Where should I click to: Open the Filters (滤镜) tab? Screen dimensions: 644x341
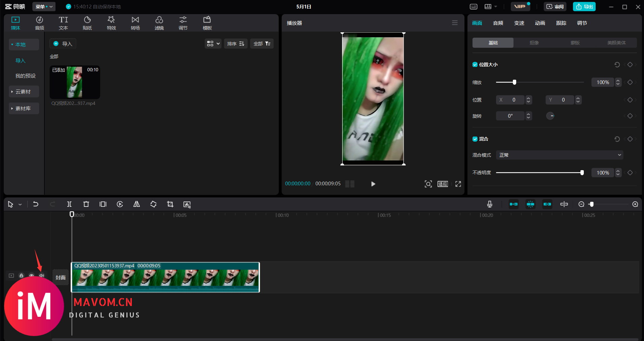[x=159, y=23]
